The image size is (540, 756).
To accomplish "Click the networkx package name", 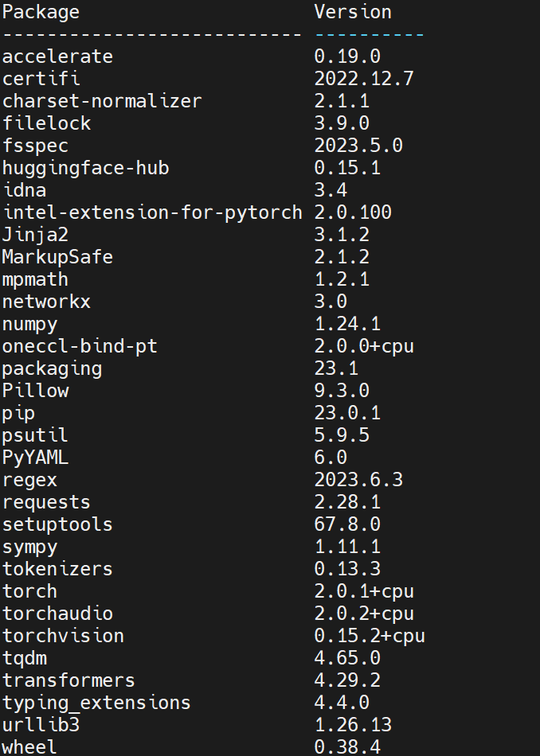I will (46, 302).
